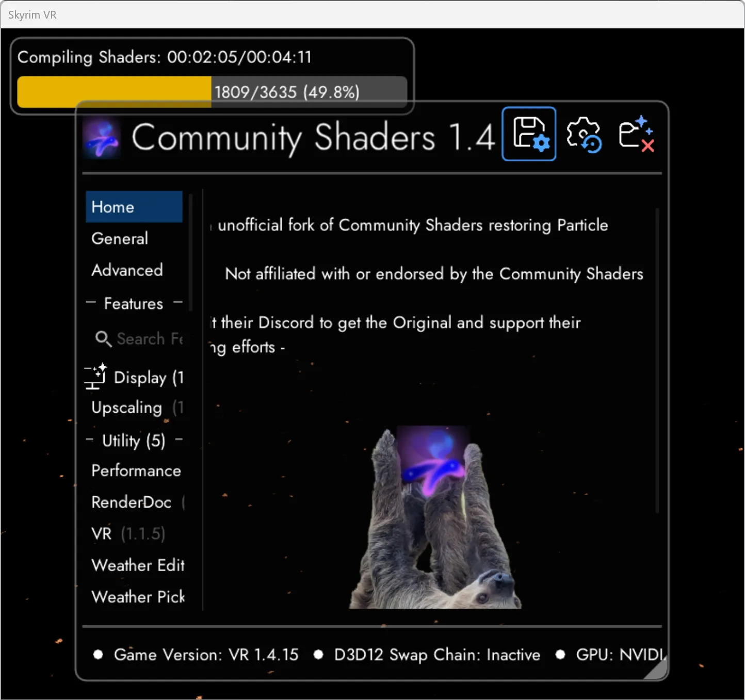Click the Display monitor sparkle icon
This screenshot has height=700, width=745.
[x=96, y=377]
